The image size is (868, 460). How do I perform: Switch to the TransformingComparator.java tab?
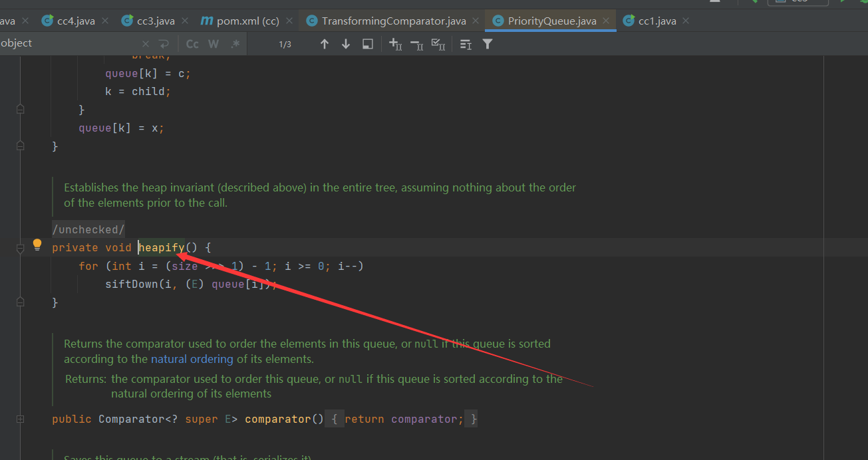[x=393, y=21]
